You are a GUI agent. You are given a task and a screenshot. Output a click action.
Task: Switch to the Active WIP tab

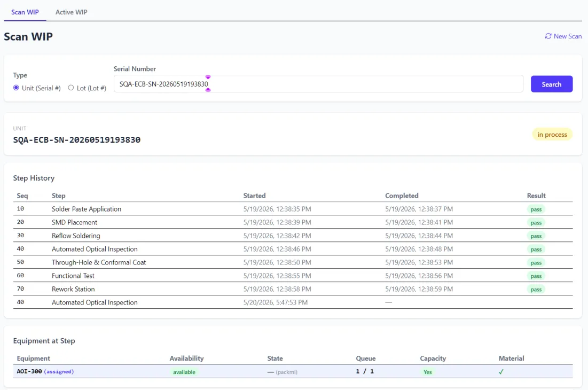[71, 12]
